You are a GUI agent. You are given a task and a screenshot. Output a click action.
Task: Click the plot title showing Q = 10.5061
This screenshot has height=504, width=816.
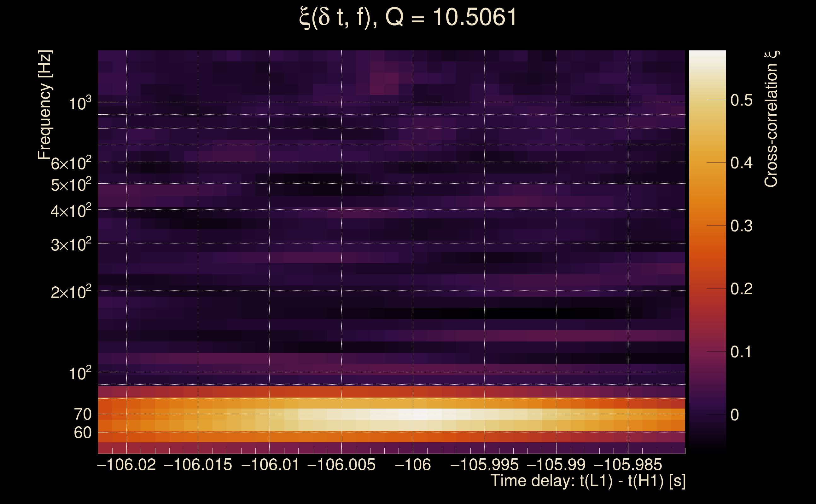click(408, 17)
